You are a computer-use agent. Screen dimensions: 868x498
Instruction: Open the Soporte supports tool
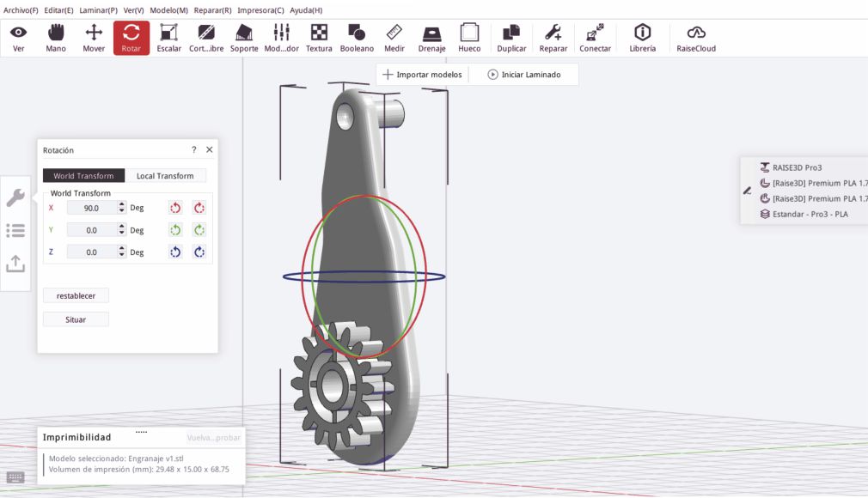pyautogui.click(x=244, y=38)
